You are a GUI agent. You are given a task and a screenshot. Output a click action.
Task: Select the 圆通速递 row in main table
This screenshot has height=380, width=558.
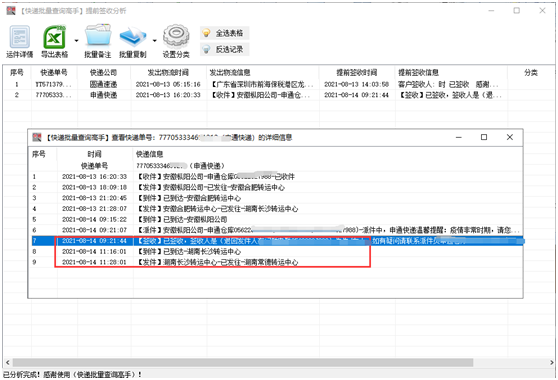[279, 84]
